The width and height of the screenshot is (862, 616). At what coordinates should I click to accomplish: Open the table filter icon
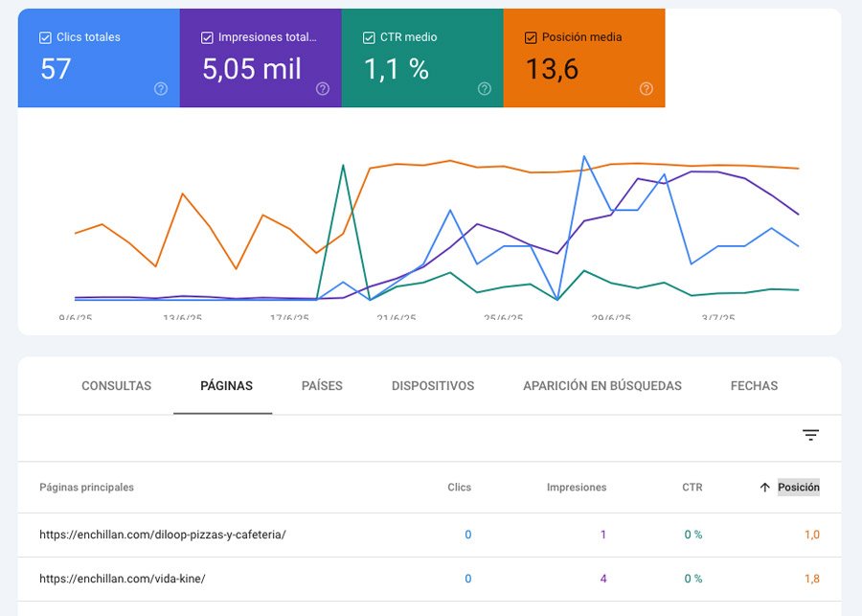(810, 436)
